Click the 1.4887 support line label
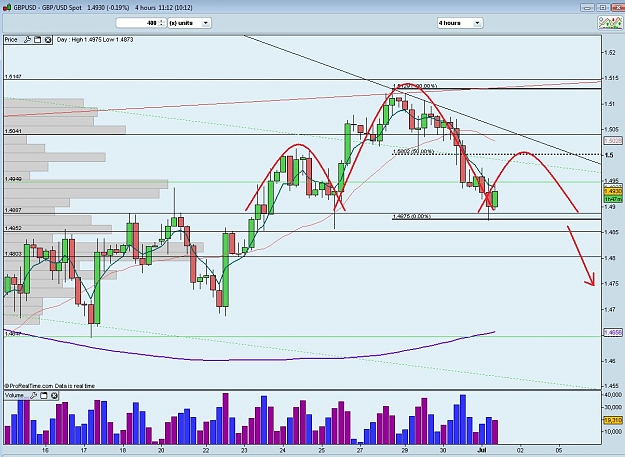 click(x=13, y=210)
